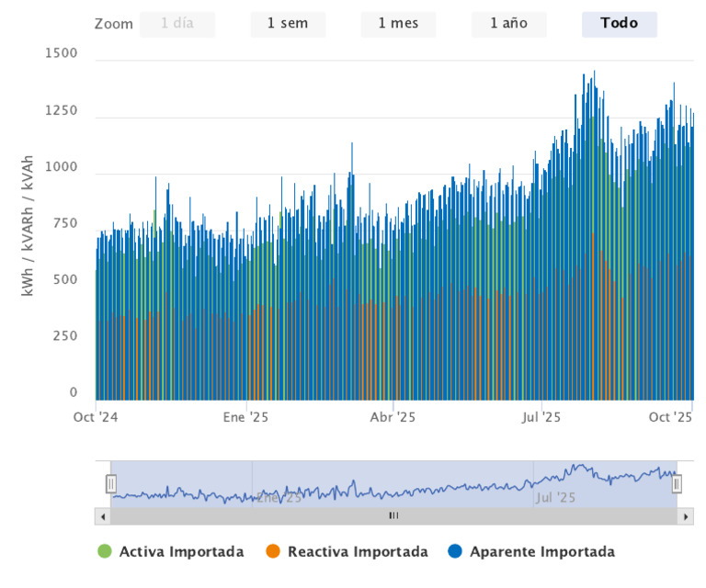
Task: Click the navigator left range handle
Action: [111, 484]
